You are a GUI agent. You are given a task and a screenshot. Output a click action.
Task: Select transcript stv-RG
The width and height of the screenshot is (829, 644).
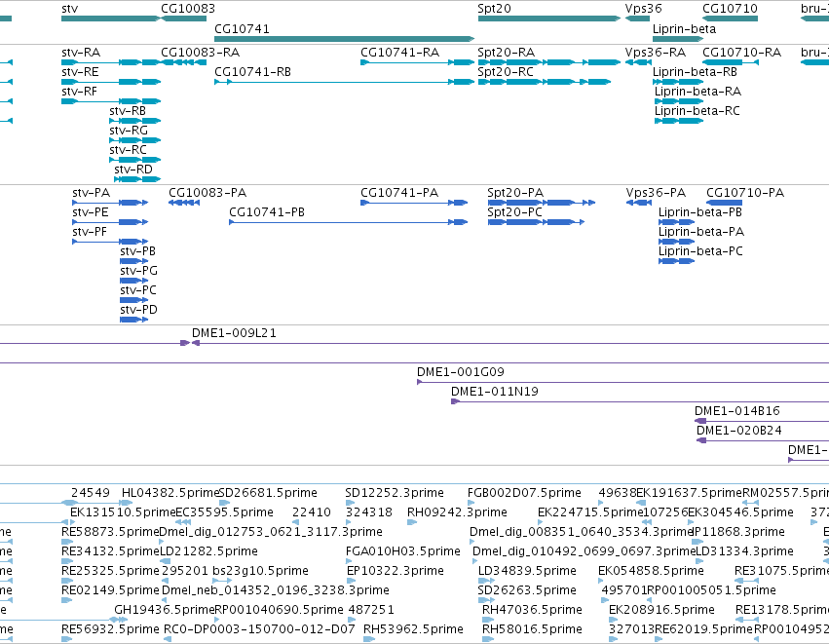pyautogui.click(x=134, y=140)
